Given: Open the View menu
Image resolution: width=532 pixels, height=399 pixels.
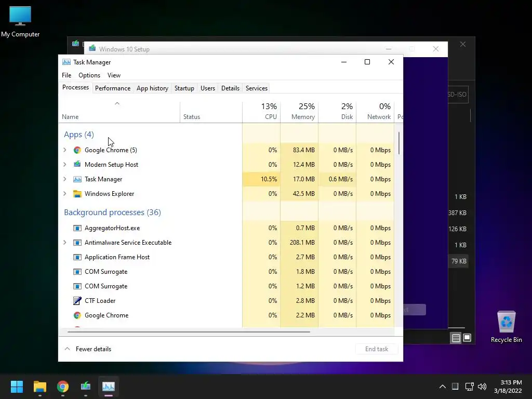Looking at the screenshot, I should tap(114, 75).
